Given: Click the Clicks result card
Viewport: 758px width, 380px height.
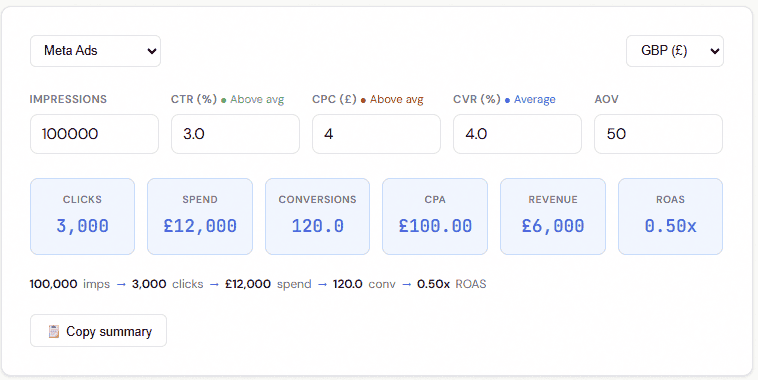Looking at the screenshot, I should click(x=83, y=216).
